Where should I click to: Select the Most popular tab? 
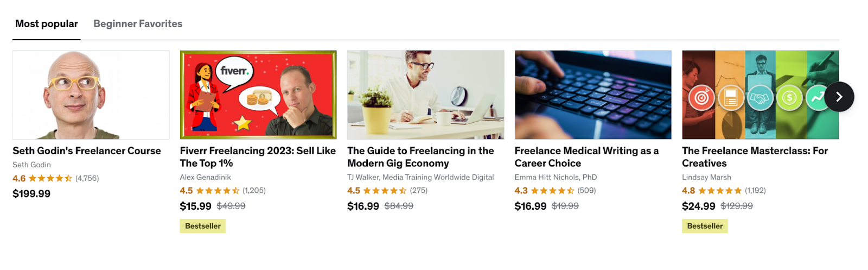click(x=47, y=24)
